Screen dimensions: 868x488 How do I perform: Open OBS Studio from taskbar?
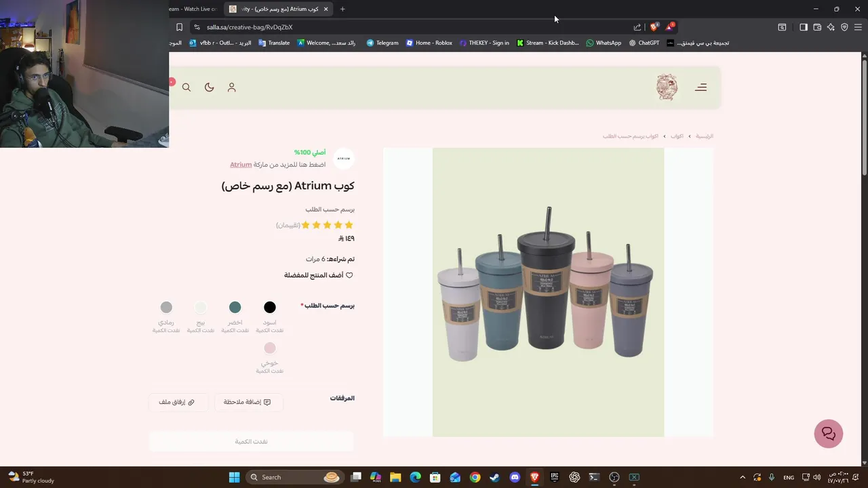coord(614,477)
